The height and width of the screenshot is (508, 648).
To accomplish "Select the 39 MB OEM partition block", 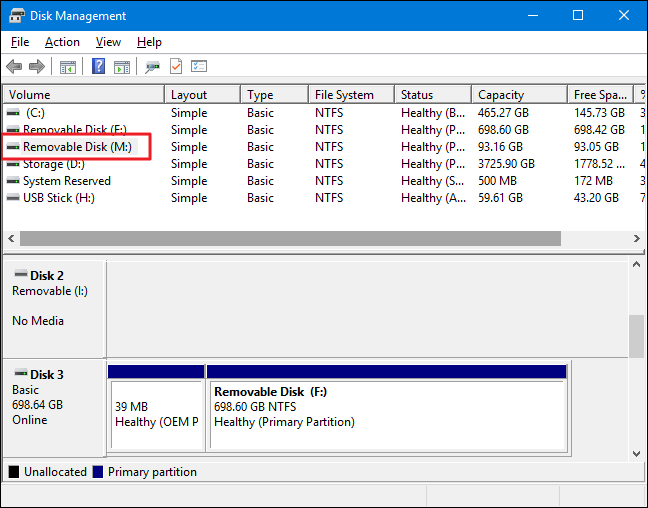I will click(155, 413).
